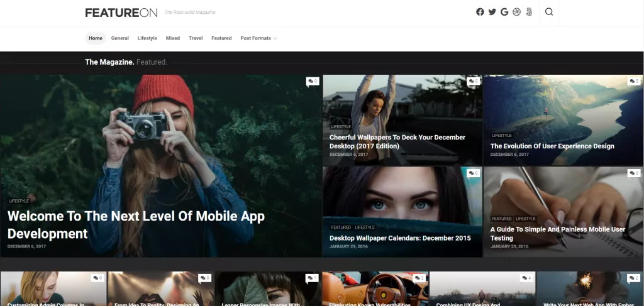Click 'January 29, 2016' date under Painless Mobile User Testing
The image size is (644, 306).
509,246
